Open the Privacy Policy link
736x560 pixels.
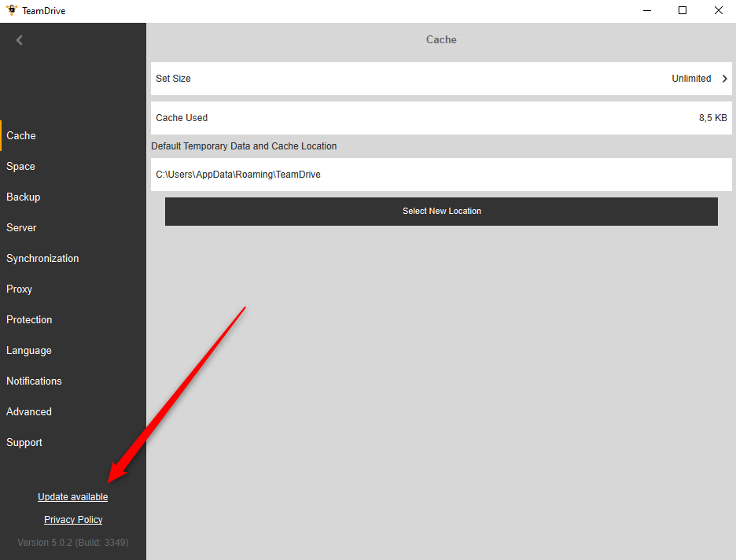pyautogui.click(x=73, y=520)
